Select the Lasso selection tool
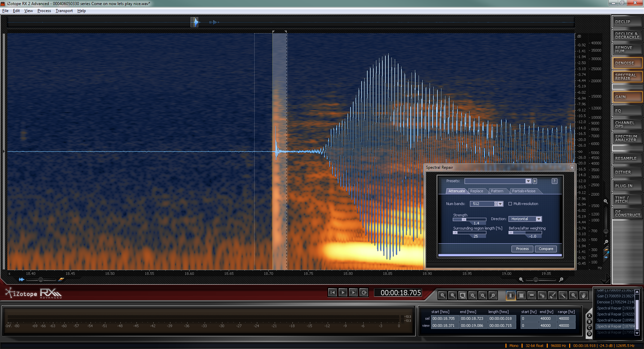This screenshot has height=349, width=644. point(542,295)
